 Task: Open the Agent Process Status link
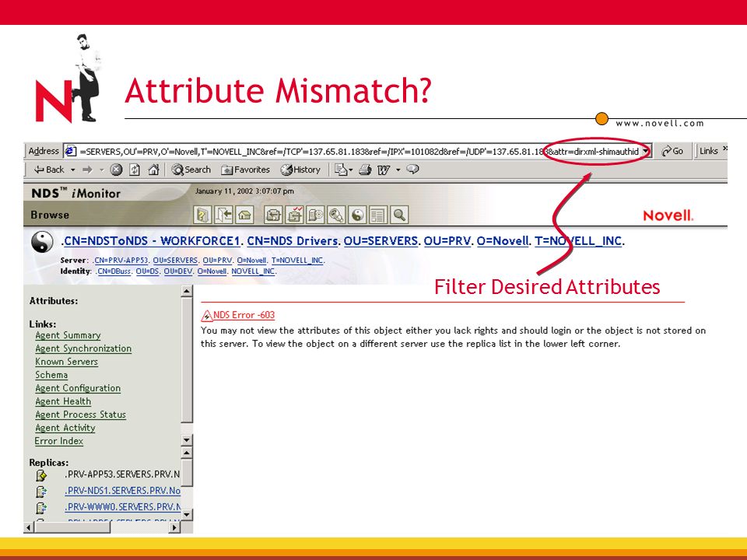coord(80,415)
